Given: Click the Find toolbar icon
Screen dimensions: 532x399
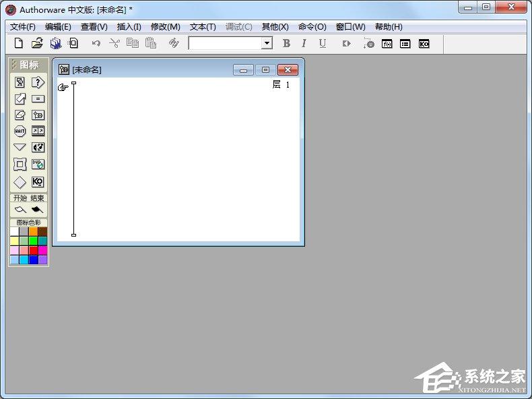Looking at the screenshot, I should tap(174, 43).
